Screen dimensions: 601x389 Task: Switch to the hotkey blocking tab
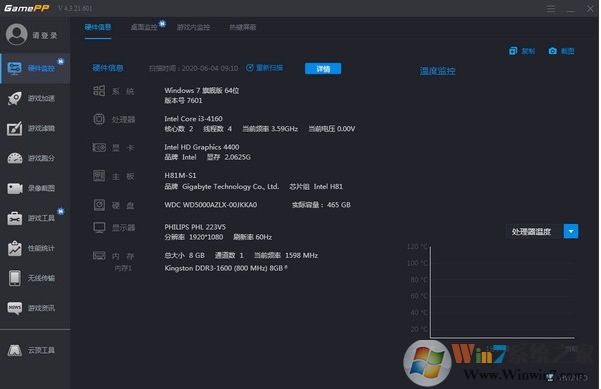tap(243, 27)
